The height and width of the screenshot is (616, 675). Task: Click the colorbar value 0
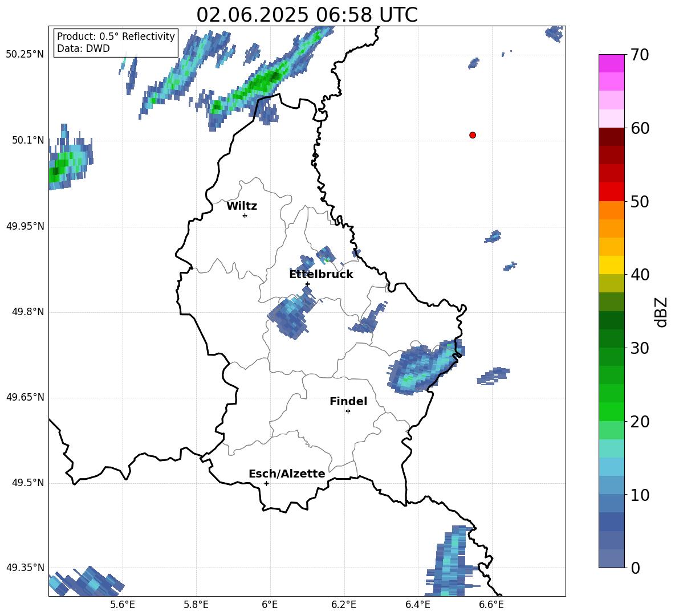pos(635,568)
